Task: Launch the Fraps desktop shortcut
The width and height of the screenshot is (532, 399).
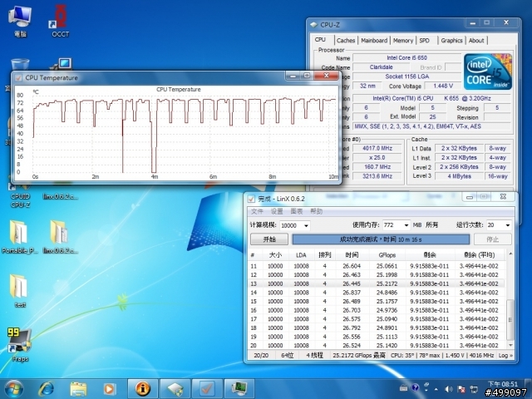Action: [20, 345]
